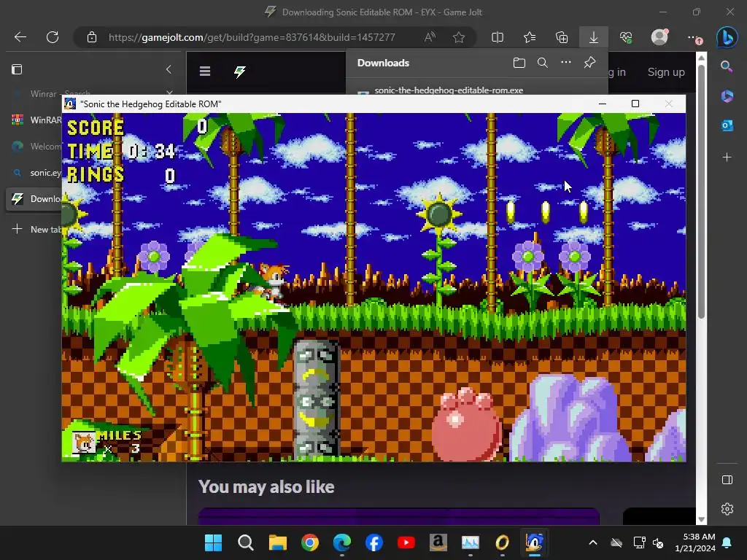Show hidden system tray icons
The image size is (747, 560).
click(592, 542)
